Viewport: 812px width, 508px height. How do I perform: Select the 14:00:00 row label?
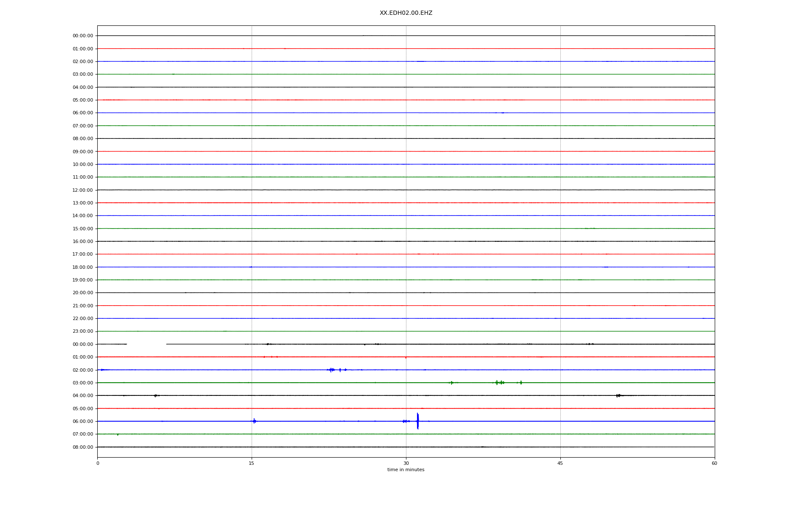[82, 216]
